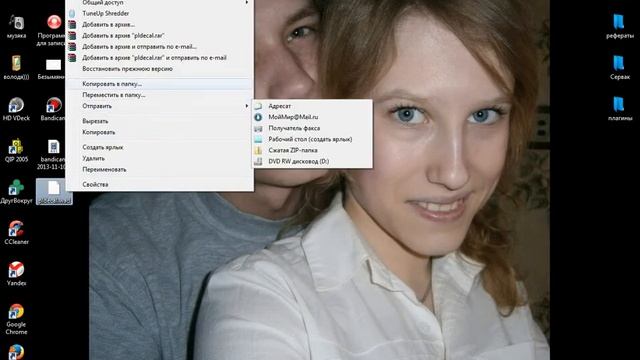The image size is (640, 360).
Task: Send to Адресат
Action: pyautogui.click(x=312, y=106)
